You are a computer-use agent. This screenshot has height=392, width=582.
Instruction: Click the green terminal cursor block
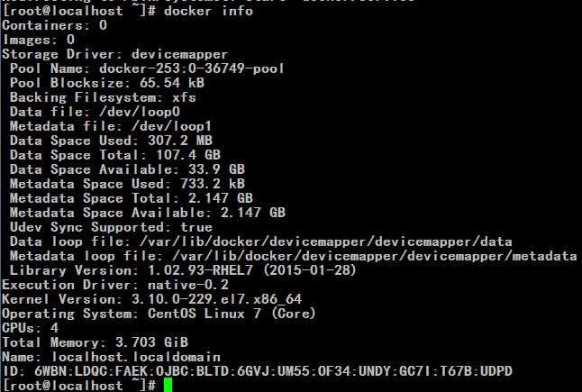(x=168, y=385)
